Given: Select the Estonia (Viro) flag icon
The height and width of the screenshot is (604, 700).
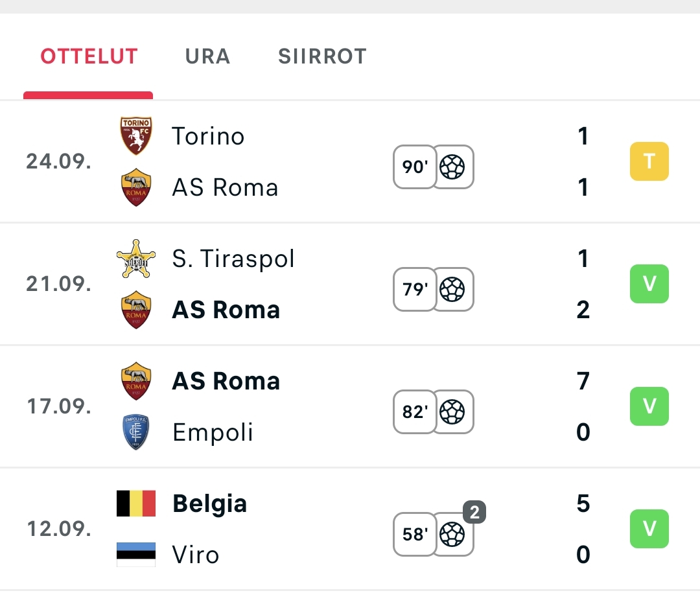Looking at the screenshot, I should 136,555.
